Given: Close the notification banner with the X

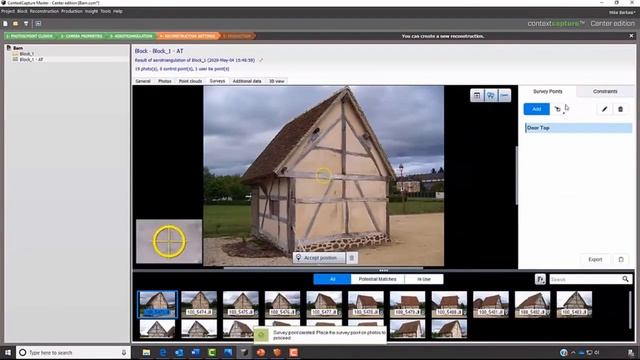Looking at the screenshot, I should click(631, 36).
